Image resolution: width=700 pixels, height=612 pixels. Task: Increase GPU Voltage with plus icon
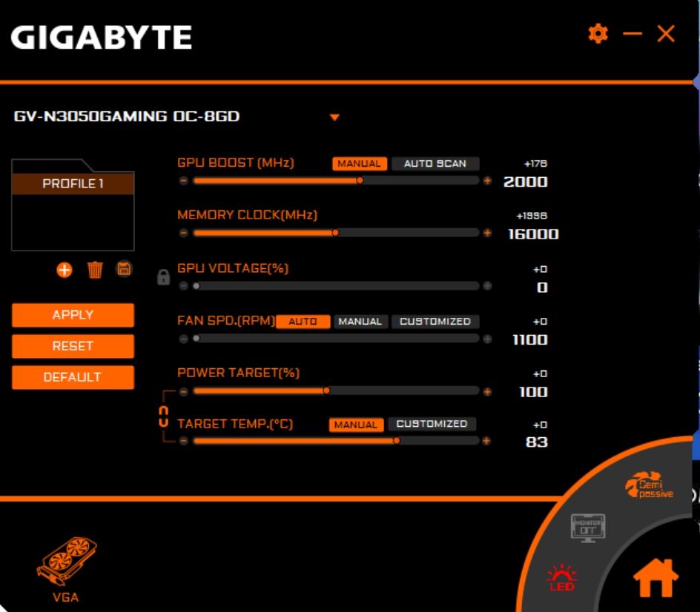tap(487, 286)
